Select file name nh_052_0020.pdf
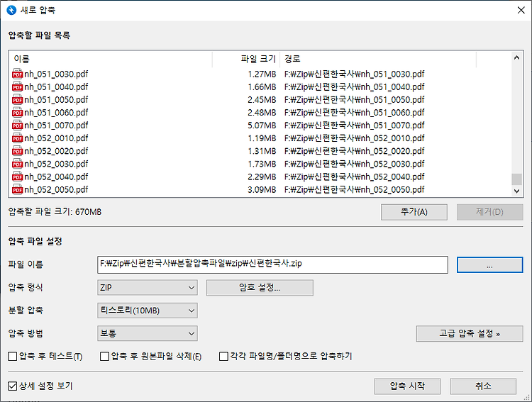 56,151
